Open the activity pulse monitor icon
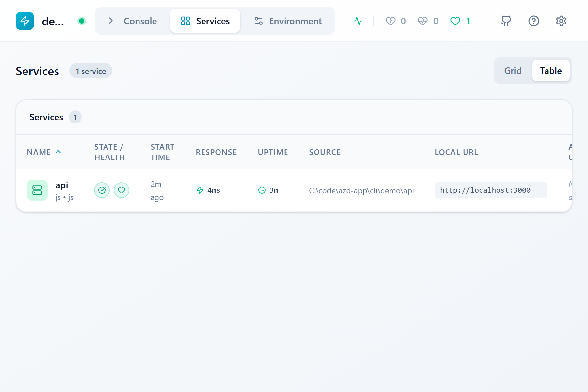The image size is (588, 392). 358,21
